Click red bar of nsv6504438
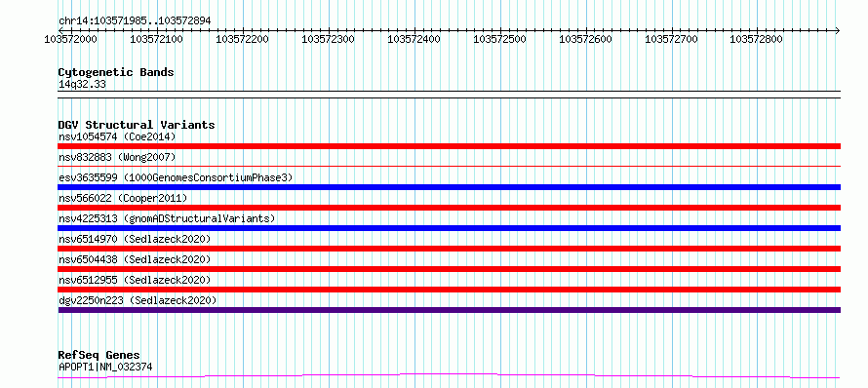 tap(450, 269)
